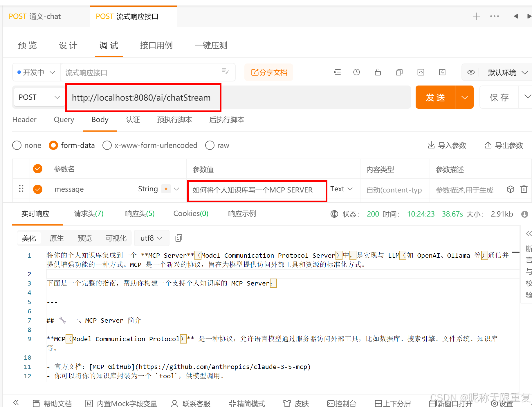Toggle 上下分屏 split layout
This screenshot has width=532, height=407.
point(393,403)
